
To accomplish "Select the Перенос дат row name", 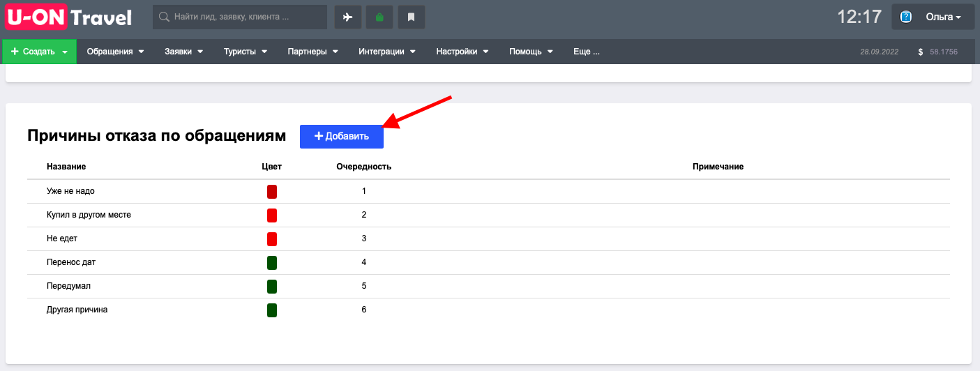I will [70, 262].
